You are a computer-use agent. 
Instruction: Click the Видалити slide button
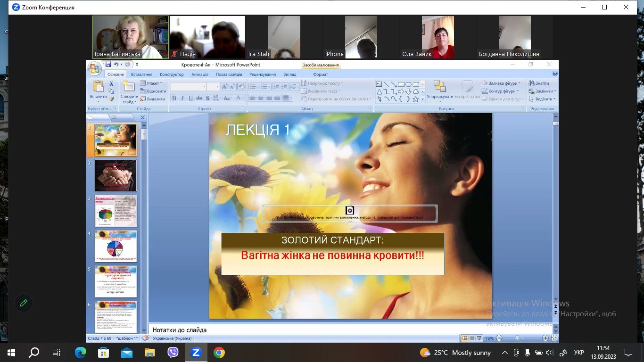pyautogui.click(x=153, y=99)
